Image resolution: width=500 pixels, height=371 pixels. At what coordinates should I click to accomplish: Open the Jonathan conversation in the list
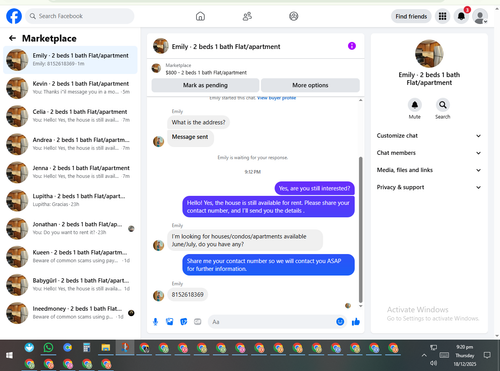click(x=70, y=229)
